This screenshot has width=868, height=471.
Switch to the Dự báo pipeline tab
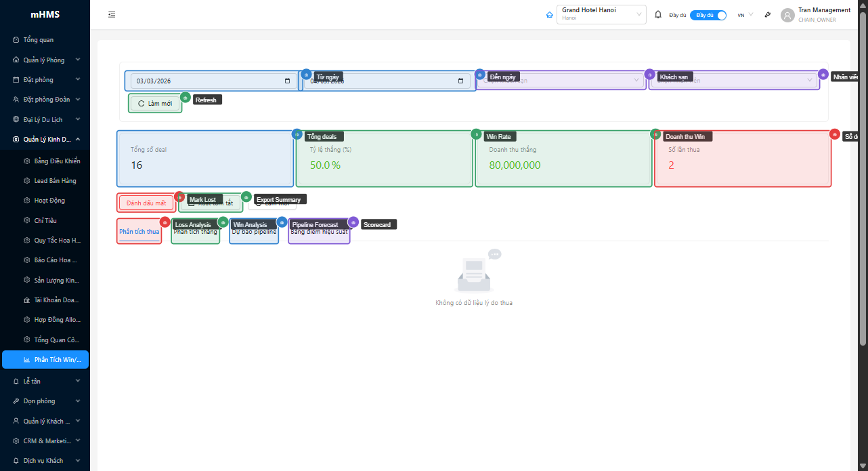(254, 232)
